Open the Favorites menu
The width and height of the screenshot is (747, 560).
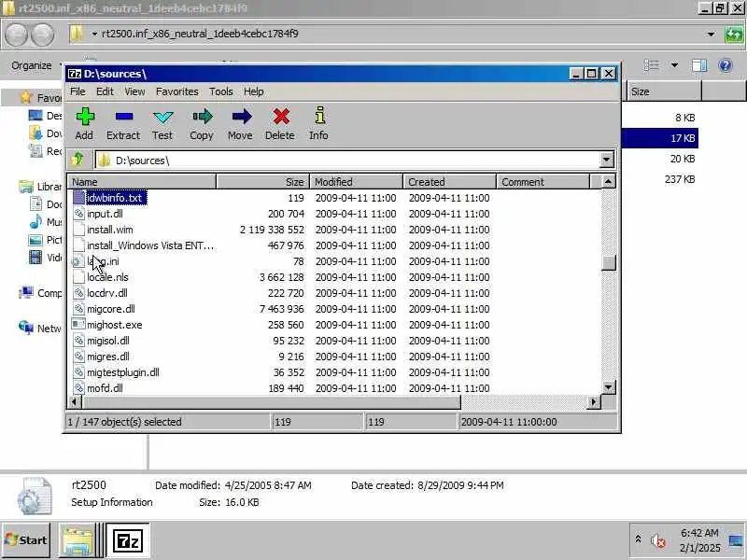pyautogui.click(x=177, y=91)
